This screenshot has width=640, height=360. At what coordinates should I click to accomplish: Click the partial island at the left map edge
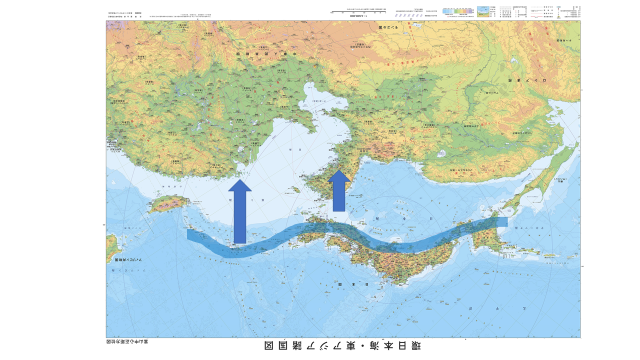pyautogui.click(x=112, y=246)
